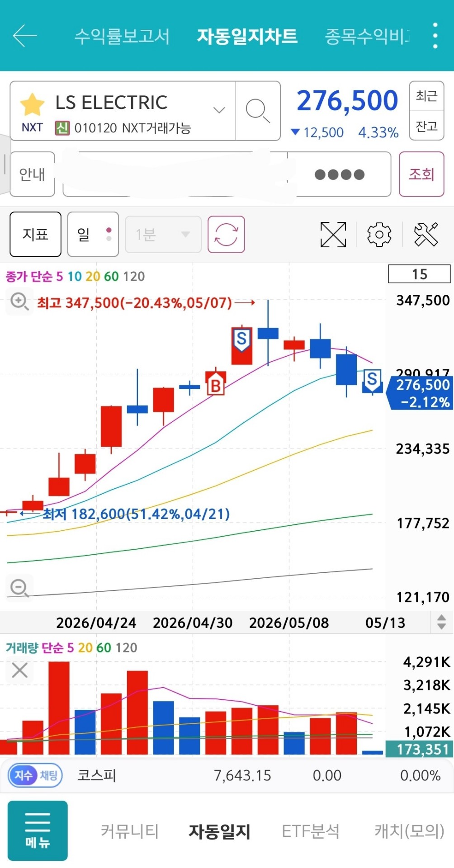454x868 pixels.
Task: Zoom out the chart with minus magnifier
Action: (19, 588)
